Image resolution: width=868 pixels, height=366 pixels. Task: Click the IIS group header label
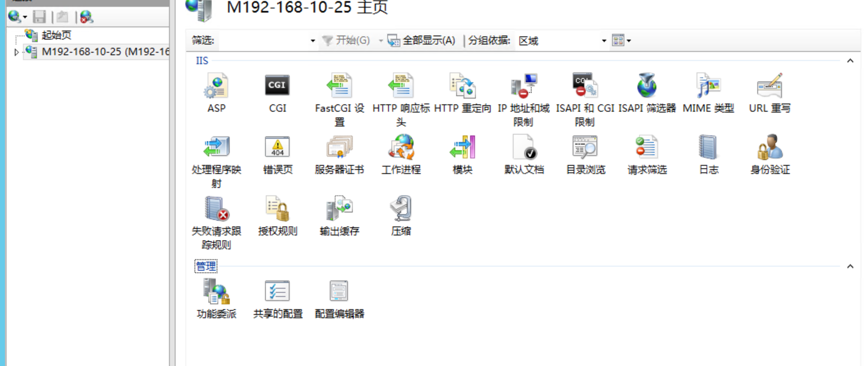(202, 61)
